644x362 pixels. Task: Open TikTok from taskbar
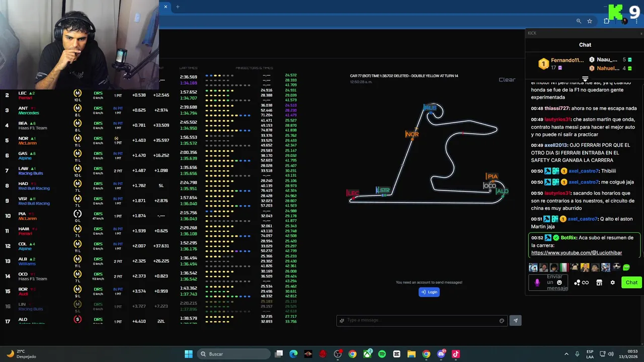[456, 354]
